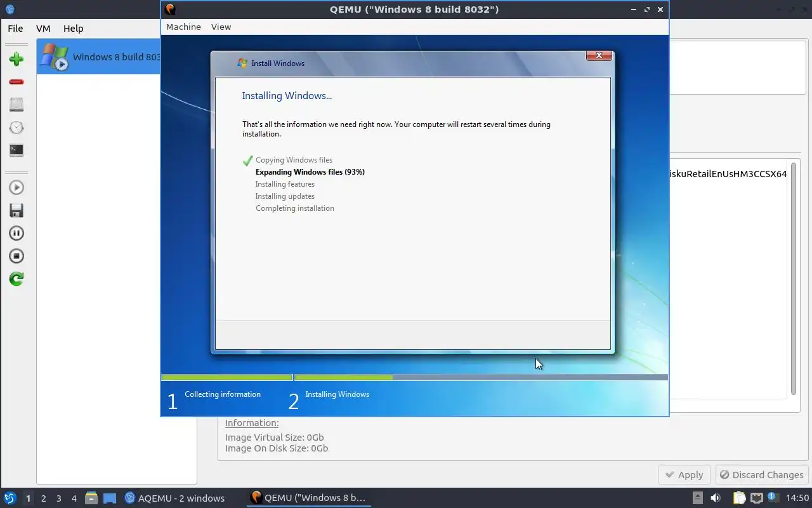This screenshot has height=508, width=812.
Task: Click the green checkmark beside Copying Windows files
Action: [247, 161]
